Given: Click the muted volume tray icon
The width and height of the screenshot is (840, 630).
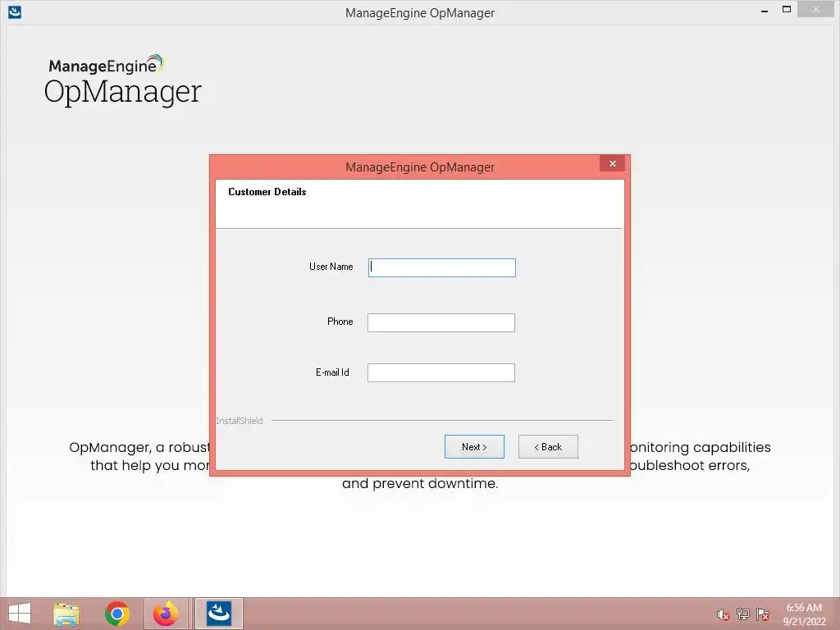Looking at the screenshot, I should point(723,614).
